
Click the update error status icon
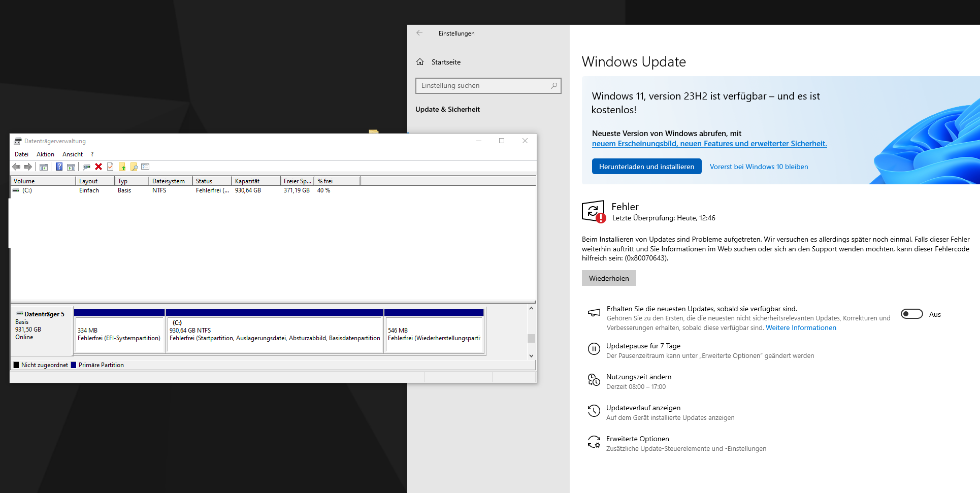point(593,211)
